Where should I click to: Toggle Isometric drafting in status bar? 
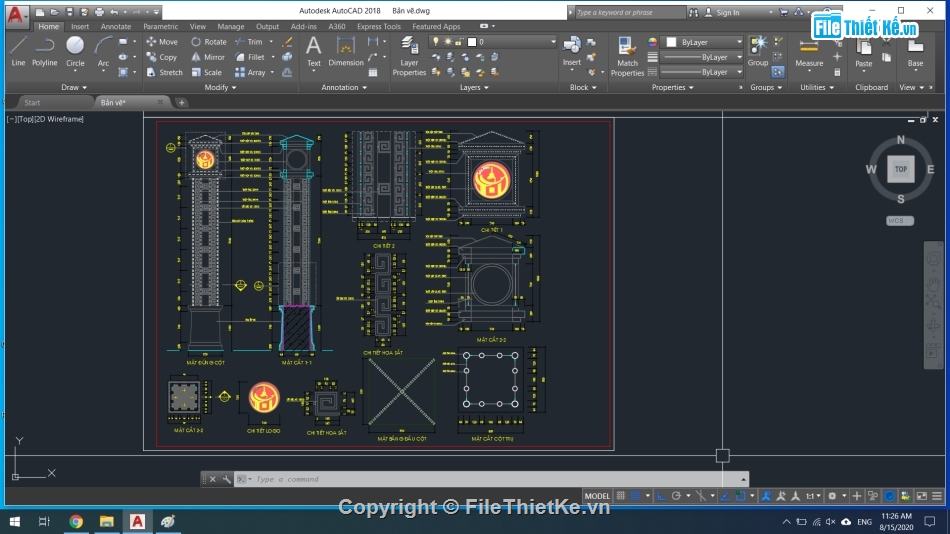pyautogui.click(x=701, y=496)
